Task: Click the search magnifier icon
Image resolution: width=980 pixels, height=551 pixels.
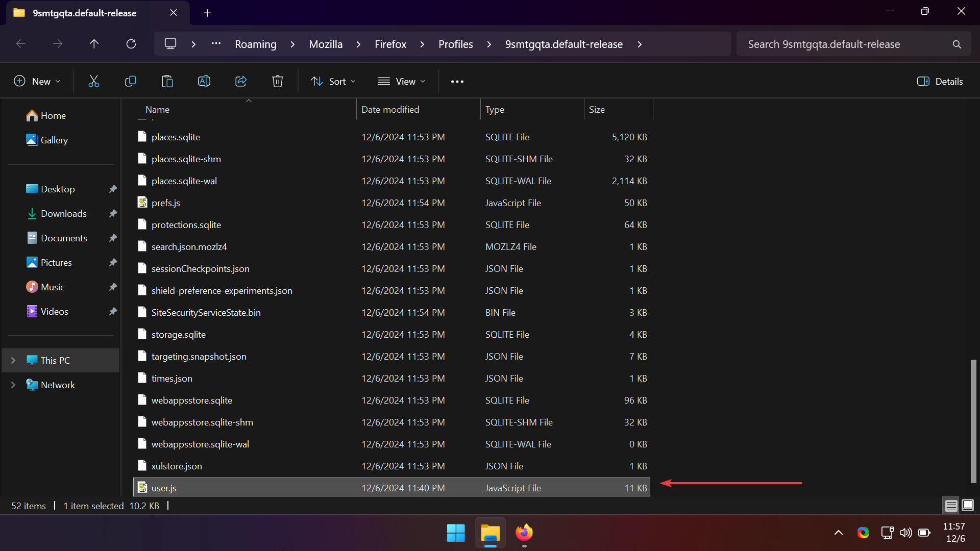Action: tap(957, 44)
